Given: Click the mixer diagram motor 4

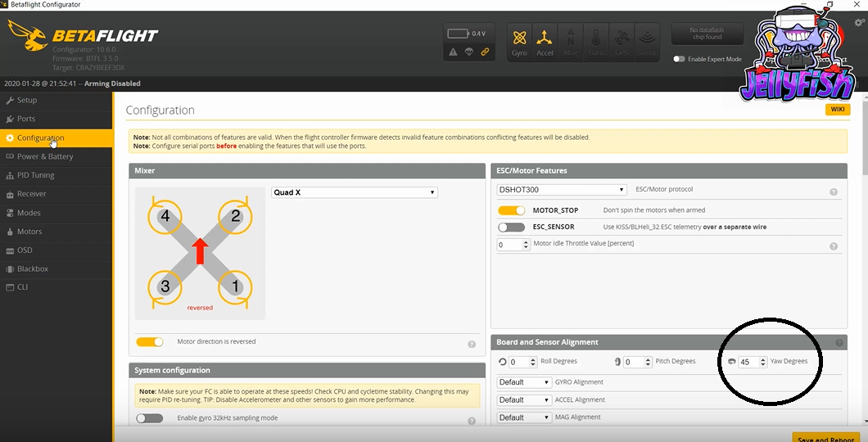Looking at the screenshot, I should (x=165, y=216).
